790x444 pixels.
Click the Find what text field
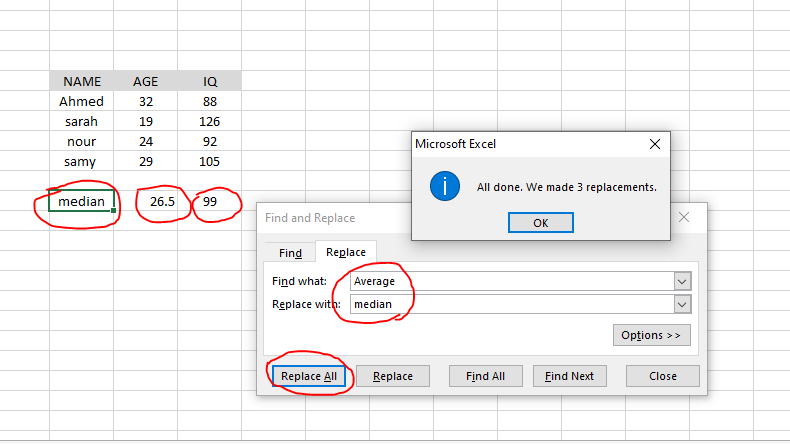click(510, 281)
